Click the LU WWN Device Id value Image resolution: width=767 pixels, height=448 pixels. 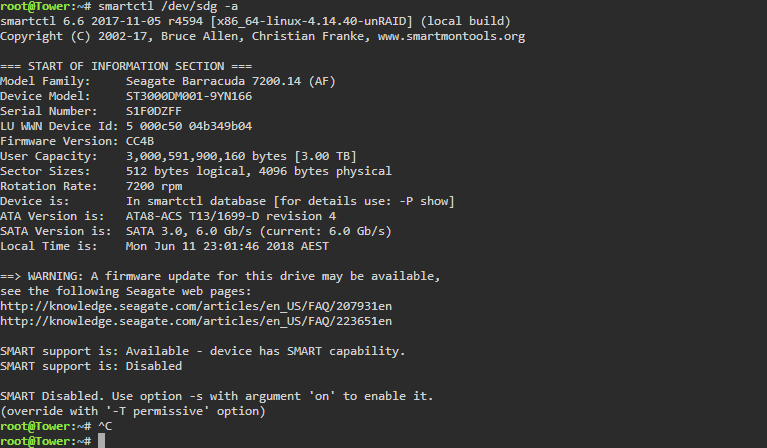pos(189,126)
